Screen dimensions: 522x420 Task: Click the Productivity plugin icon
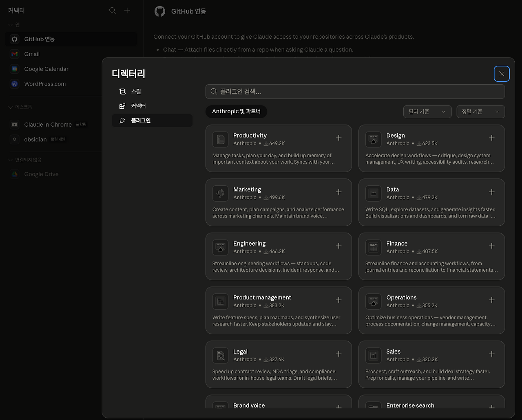[x=220, y=139]
